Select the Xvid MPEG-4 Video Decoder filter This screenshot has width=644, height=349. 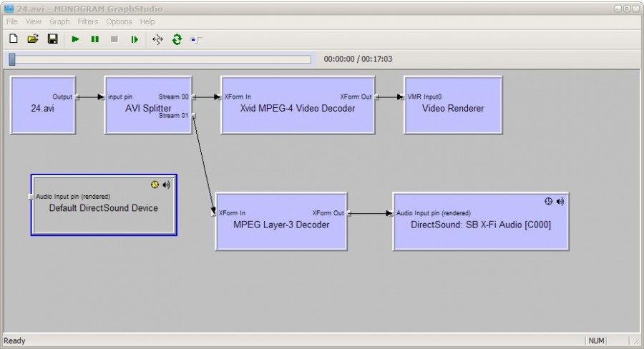[x=297, y=114]
